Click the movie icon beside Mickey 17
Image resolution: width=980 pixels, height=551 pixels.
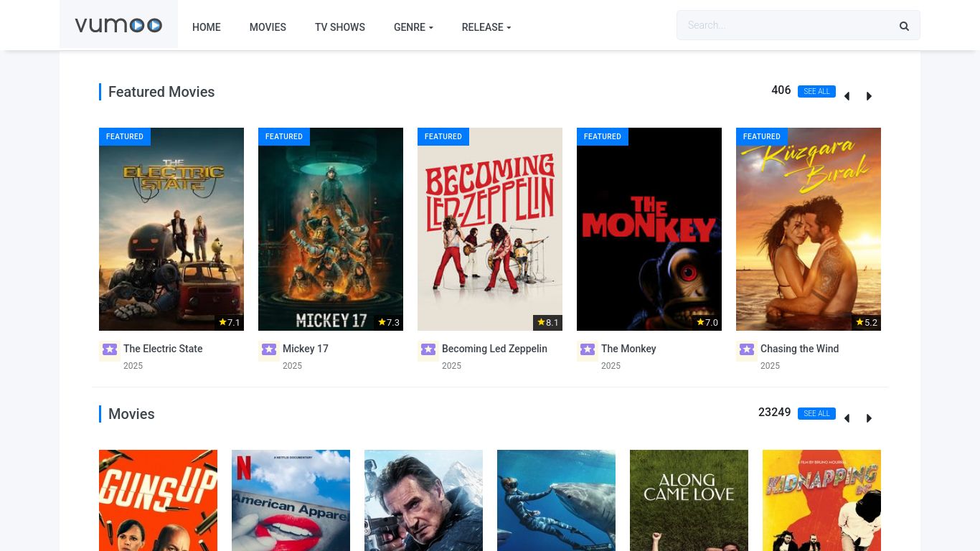268,349
